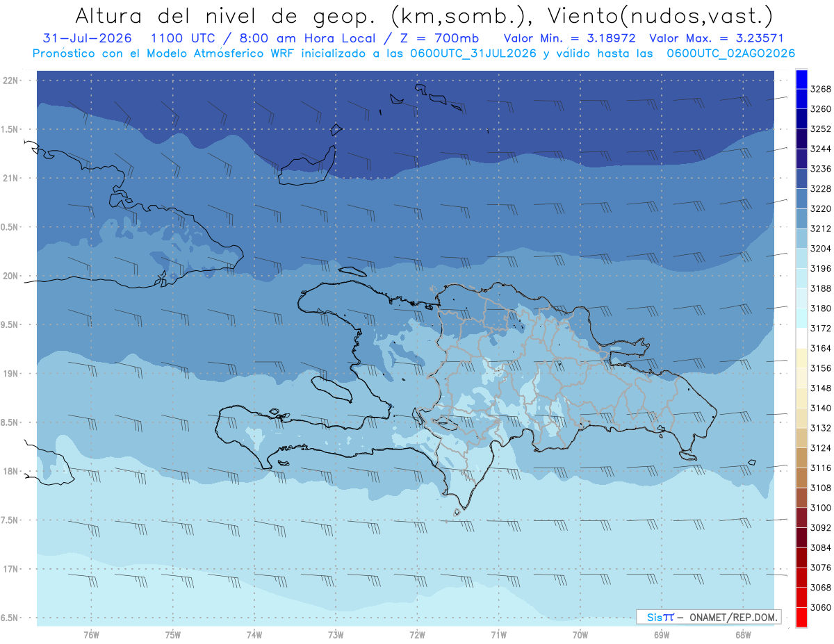Select the 'Z = 700mb' level label
Viewport: 834px width, 644px height.
click(439, 38)
